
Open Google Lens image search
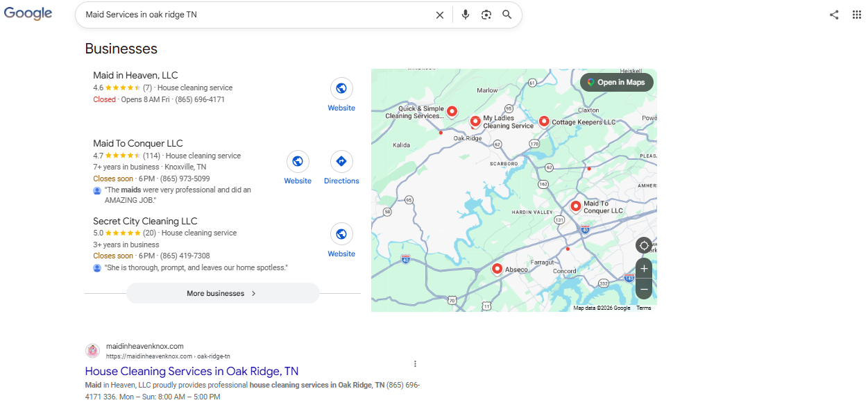tap(486, 15)
